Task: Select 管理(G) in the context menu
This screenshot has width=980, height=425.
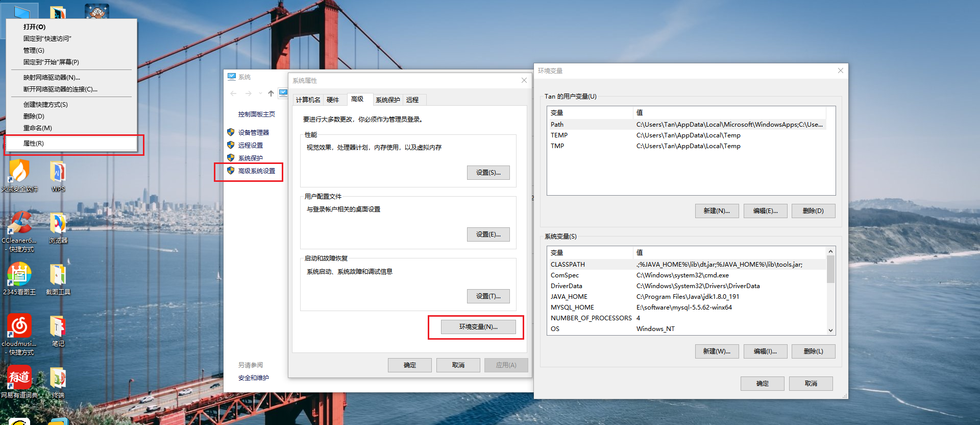Action: 34,51
